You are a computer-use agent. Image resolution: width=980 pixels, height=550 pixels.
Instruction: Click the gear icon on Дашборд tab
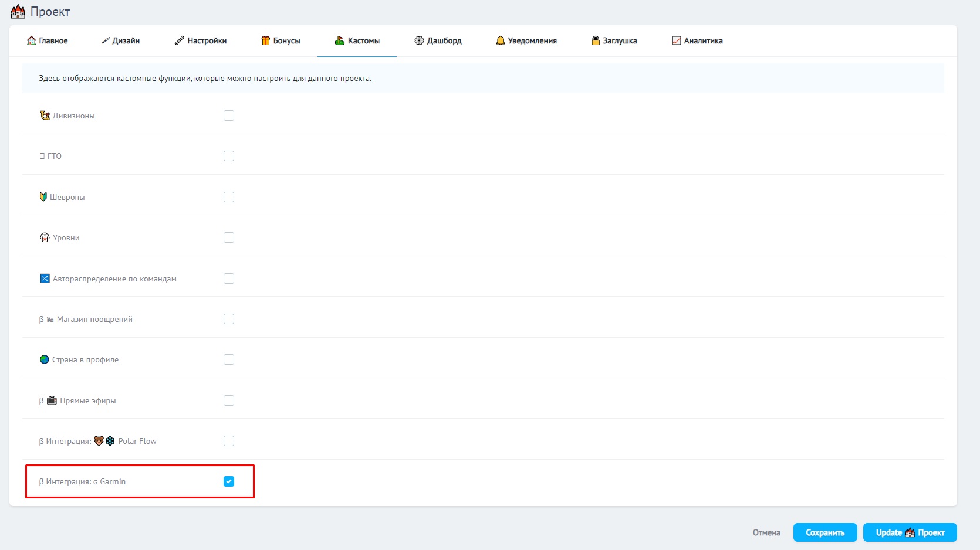coord(419,40)
